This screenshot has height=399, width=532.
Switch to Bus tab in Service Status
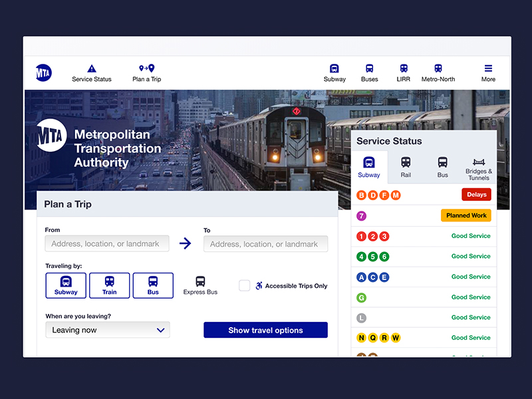coord(442,168)
